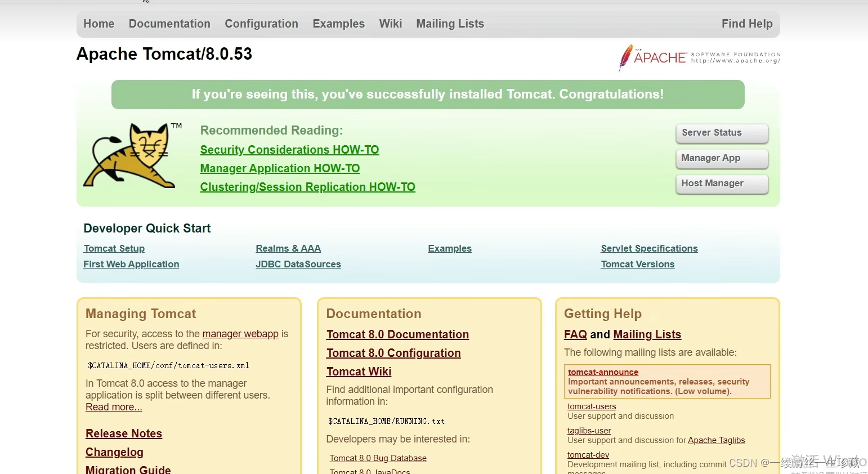The height and width of the screenshot is (474, 868).
Task: Open Tomcat 8.0 Documentation link
Action: (397, 334)
